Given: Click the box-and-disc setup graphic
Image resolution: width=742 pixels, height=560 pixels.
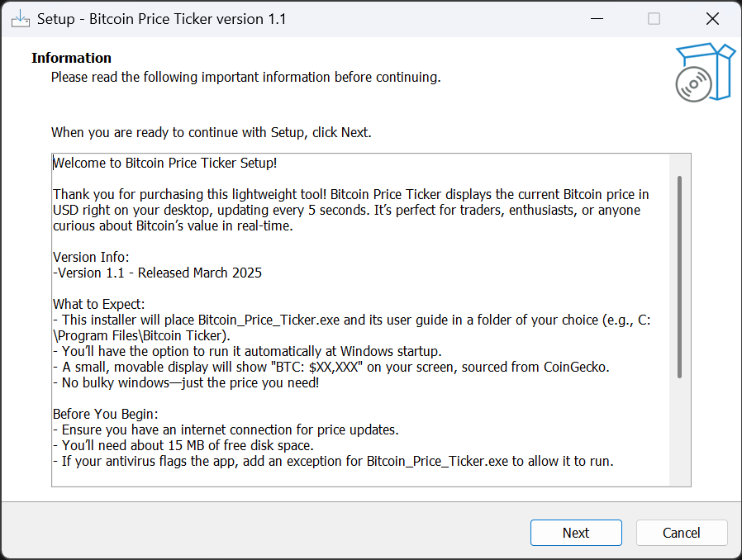Looking at the screenshot, I should point(703,73).
